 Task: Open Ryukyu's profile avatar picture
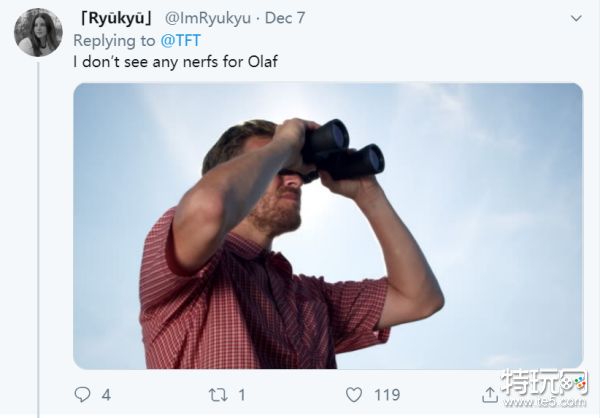click(38, 32)
